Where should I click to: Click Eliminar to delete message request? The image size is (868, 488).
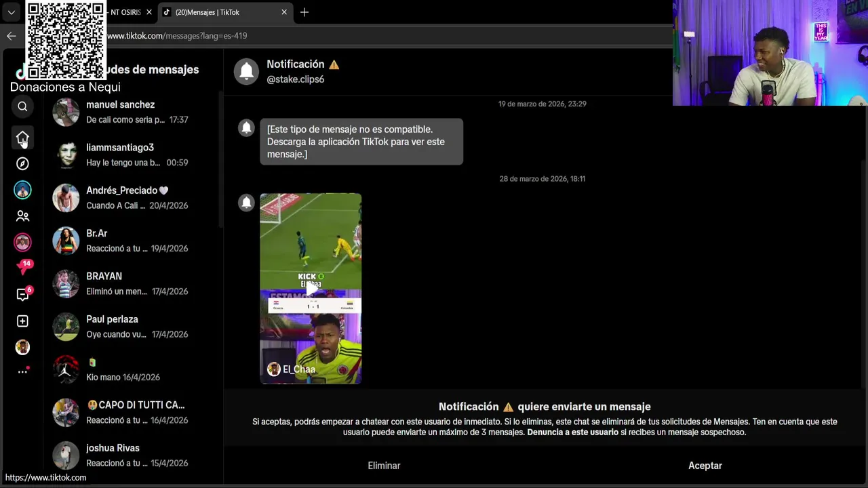pyautogui.click(x=384, y=466)
